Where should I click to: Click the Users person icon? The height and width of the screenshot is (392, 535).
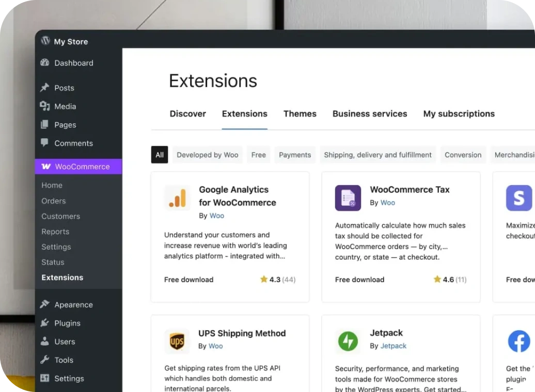point(45,341)
